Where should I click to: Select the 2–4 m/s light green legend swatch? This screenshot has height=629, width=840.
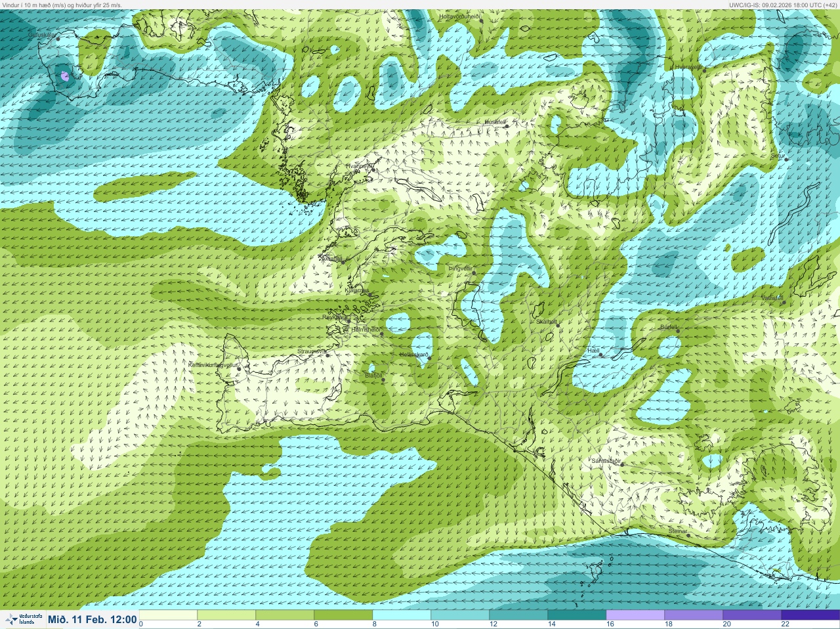226,615
